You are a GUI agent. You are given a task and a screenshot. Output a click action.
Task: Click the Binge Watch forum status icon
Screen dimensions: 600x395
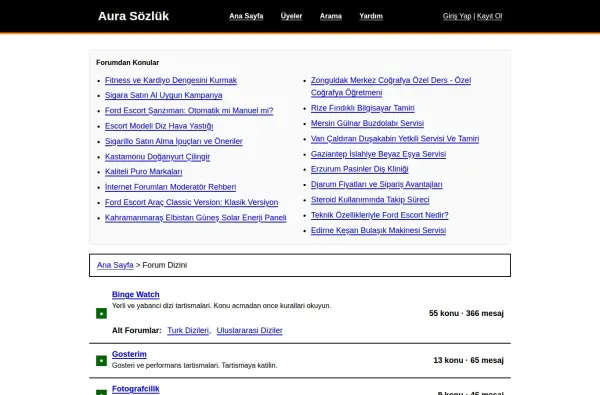(101, 313)
